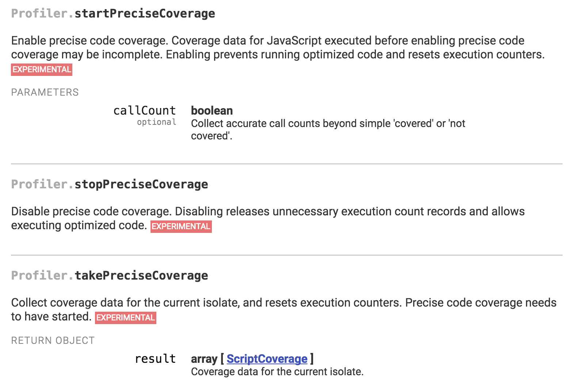Click the PARAMETERS section label

tap(45, 92)
